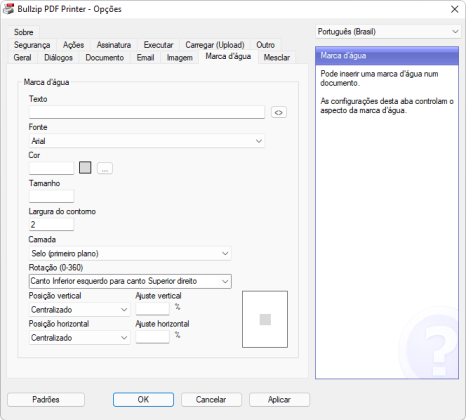466x420 pixels.
Task: Switch to the Mesclar tab
Action: pos(277,58)
